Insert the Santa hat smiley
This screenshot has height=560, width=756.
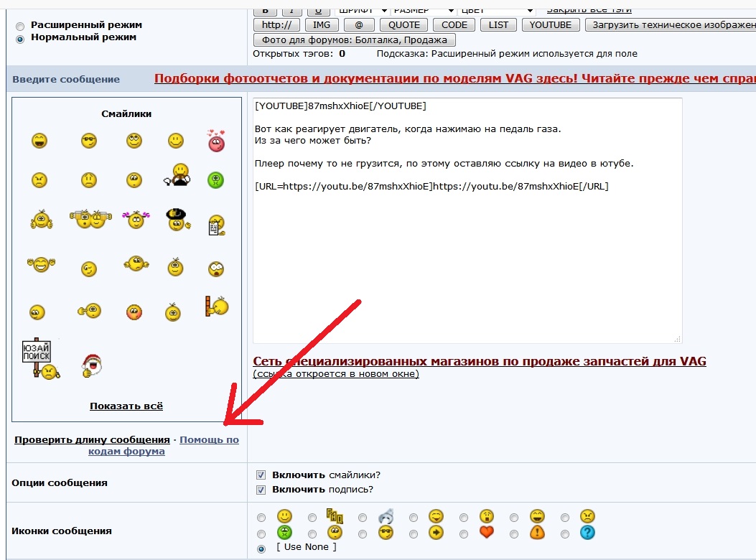click(92, 365)
